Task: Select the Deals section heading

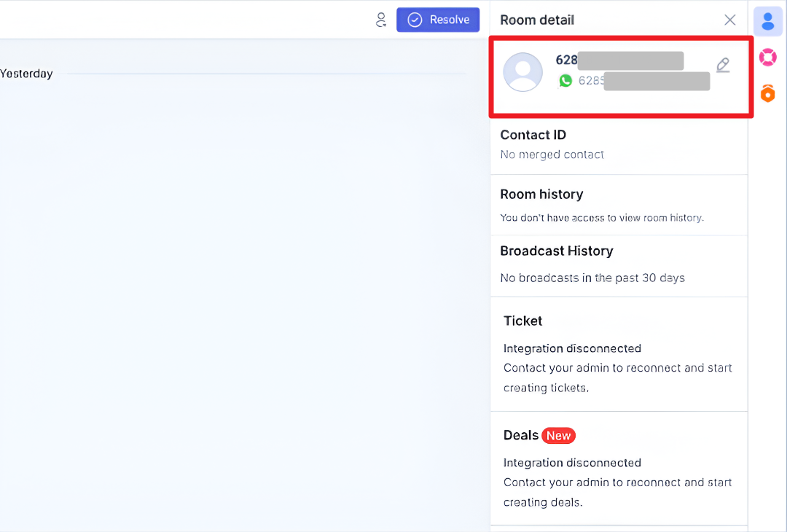Action: (521, 435)
